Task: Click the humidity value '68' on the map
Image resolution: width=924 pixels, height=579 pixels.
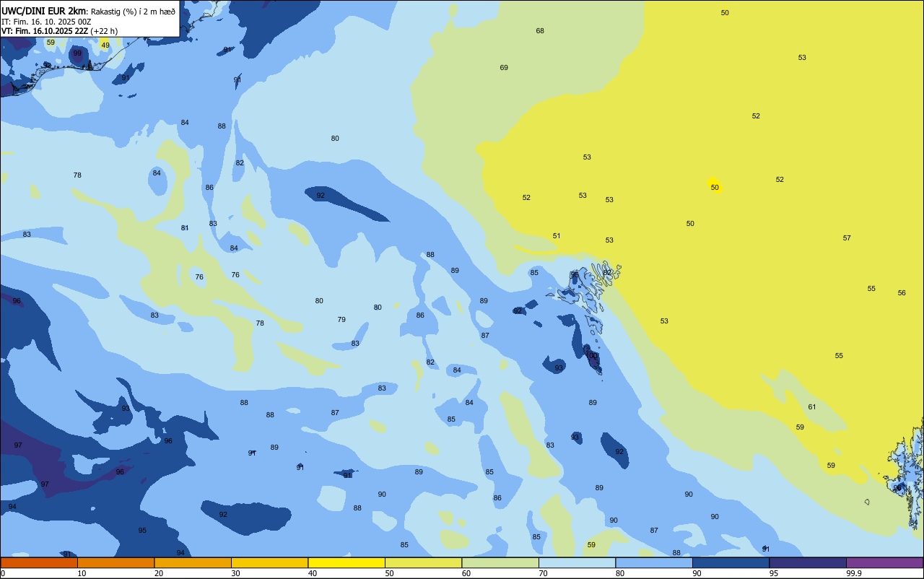Action: [540, 31]
